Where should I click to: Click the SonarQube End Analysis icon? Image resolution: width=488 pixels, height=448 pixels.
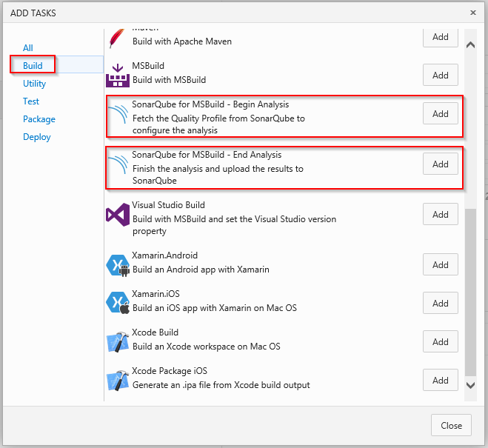(x=118, y=167)
